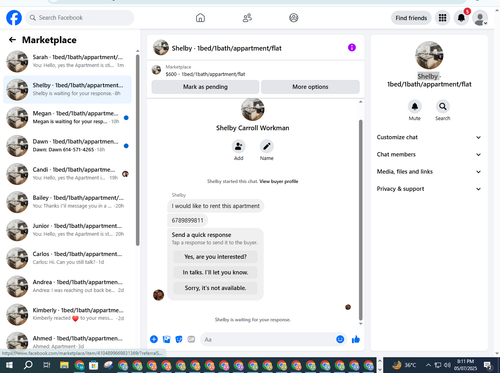
Task: Open the Menu grid icon
Action: 442,18
